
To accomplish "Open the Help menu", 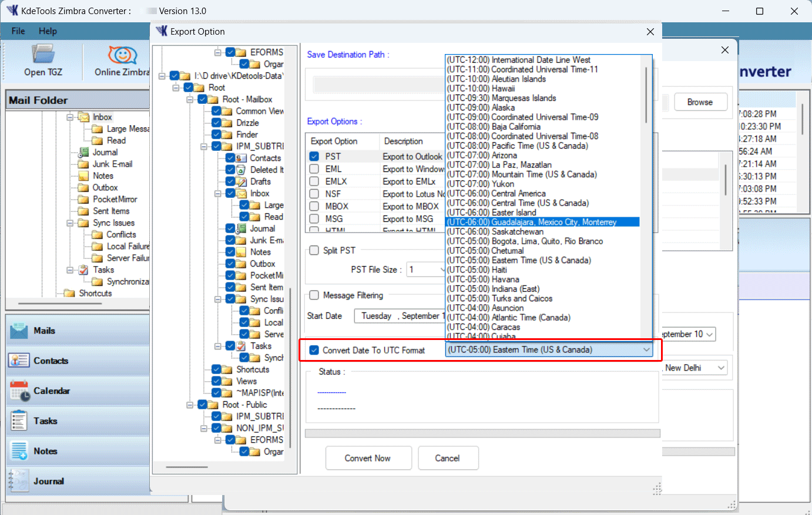I will click(x=48, y=31).
